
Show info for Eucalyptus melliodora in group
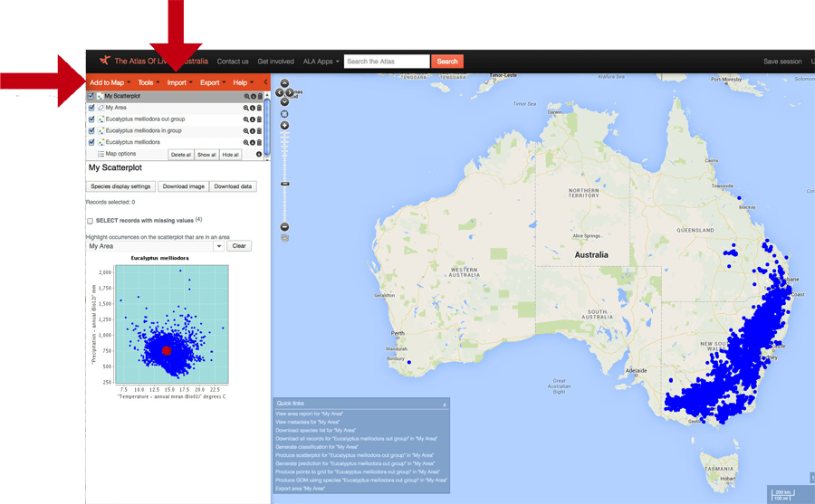tap(252, 131)
